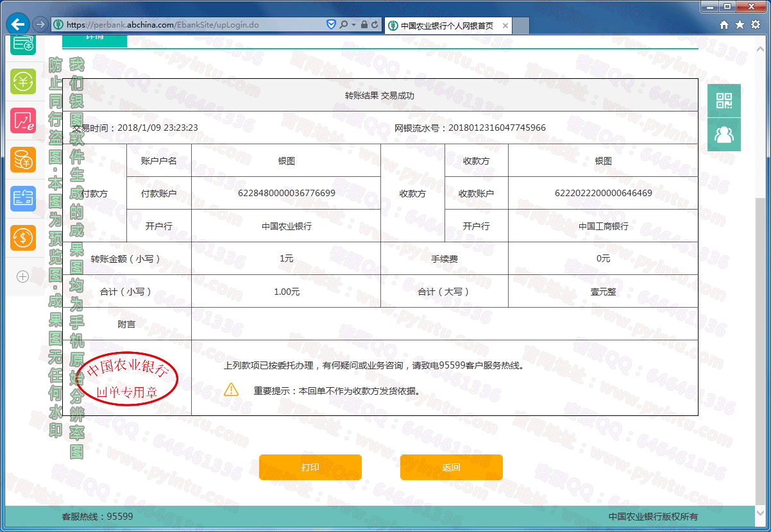Image resolution: width=771 pixels, height=532 pixels.
Task: Click payee account 6222022200000646469
Action: click(604, 193)
